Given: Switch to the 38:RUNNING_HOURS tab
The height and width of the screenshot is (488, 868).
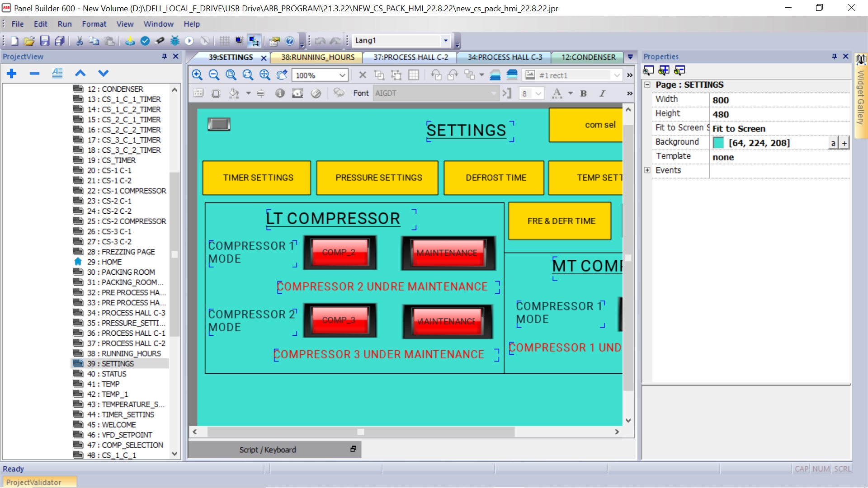Looking at the screenshot, I should click(317, 57).
